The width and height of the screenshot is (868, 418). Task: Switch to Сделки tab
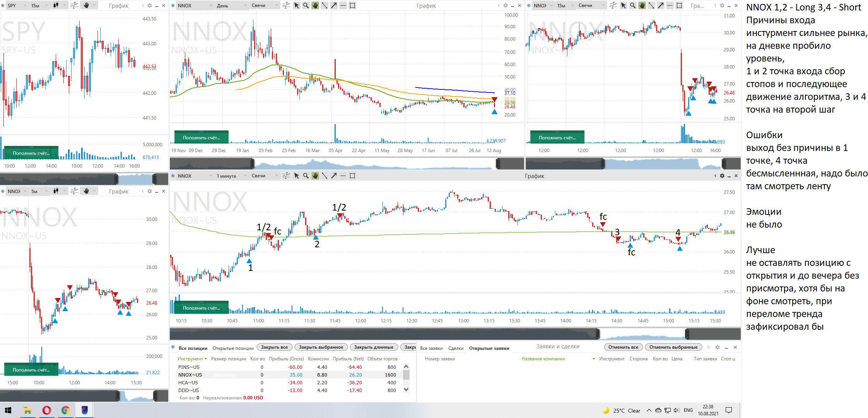[456, 348]
